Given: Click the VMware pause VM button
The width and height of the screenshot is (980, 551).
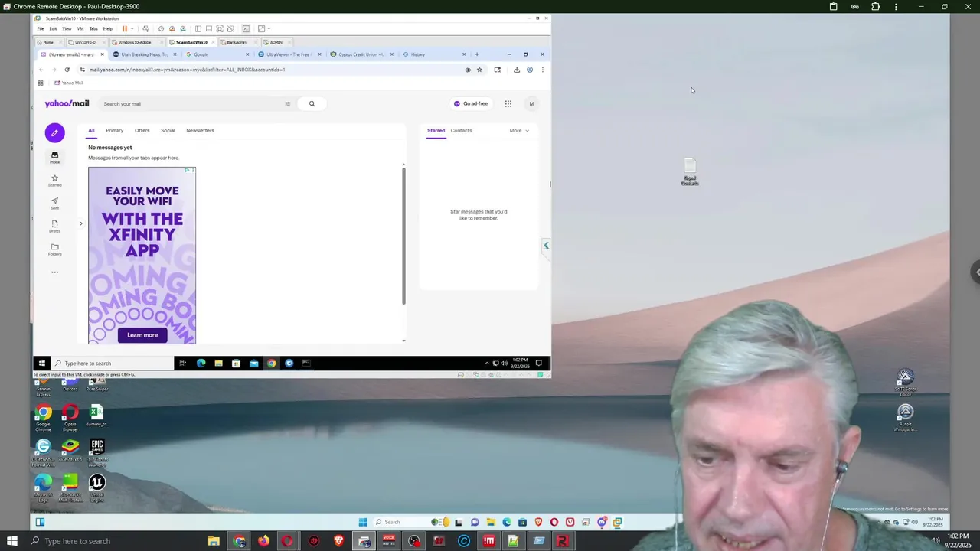Looking at the screenshot, I should (x=124, y=29).
